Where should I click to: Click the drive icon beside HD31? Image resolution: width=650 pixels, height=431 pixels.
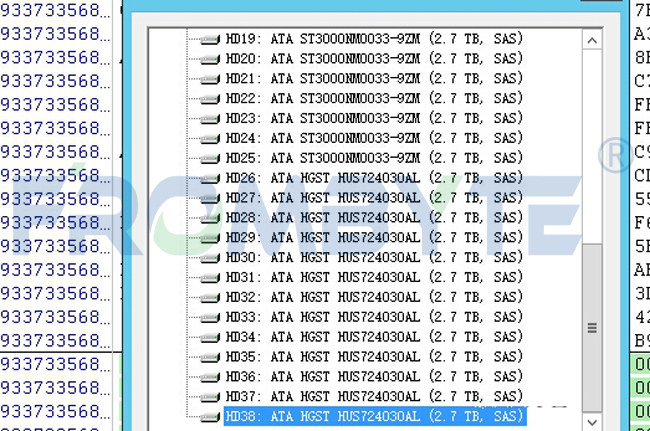210,278
